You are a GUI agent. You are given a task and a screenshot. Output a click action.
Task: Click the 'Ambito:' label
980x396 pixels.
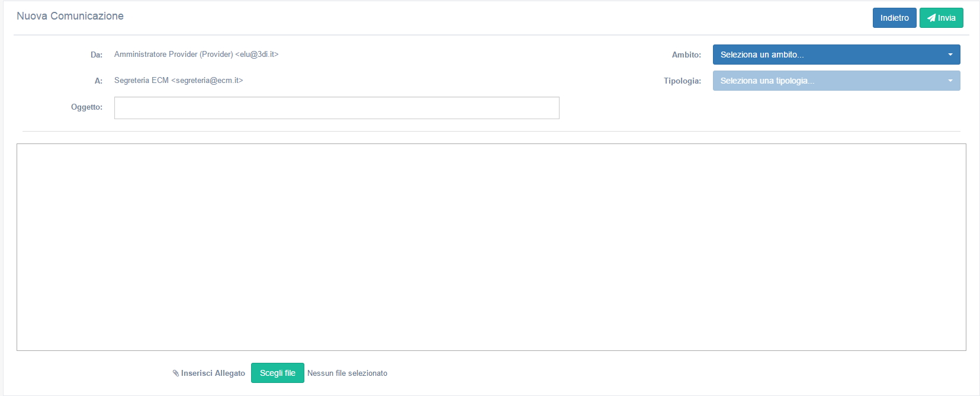[x=686, y=55]
